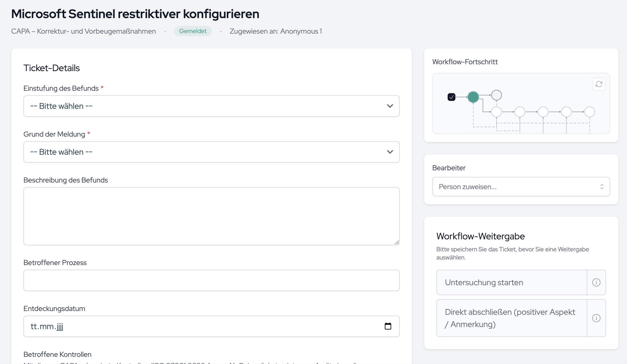Click Untersuchung starten workflow button
The height and width of the screenshot is (364, 627).
point(512,282)
